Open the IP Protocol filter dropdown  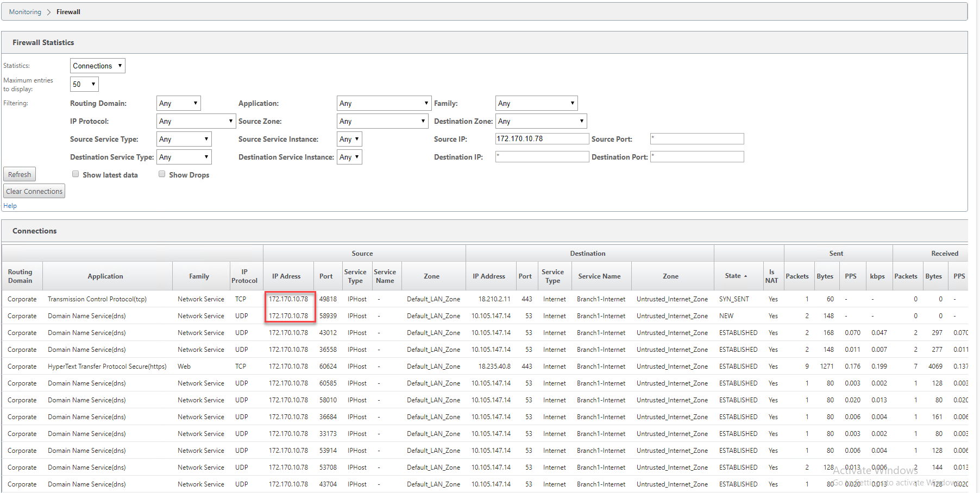pyautogui.click(x=196, y=121)
